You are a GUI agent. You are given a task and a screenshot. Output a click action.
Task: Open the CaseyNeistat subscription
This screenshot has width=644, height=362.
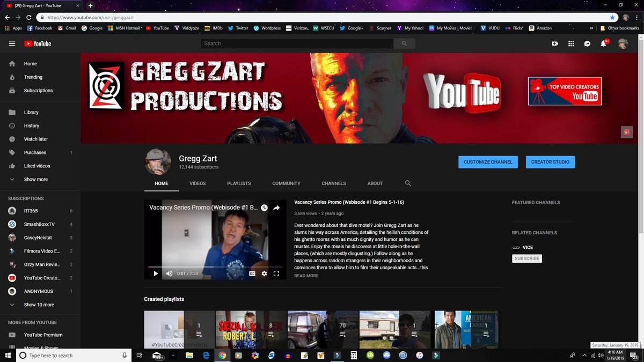(x=39, y=238)
